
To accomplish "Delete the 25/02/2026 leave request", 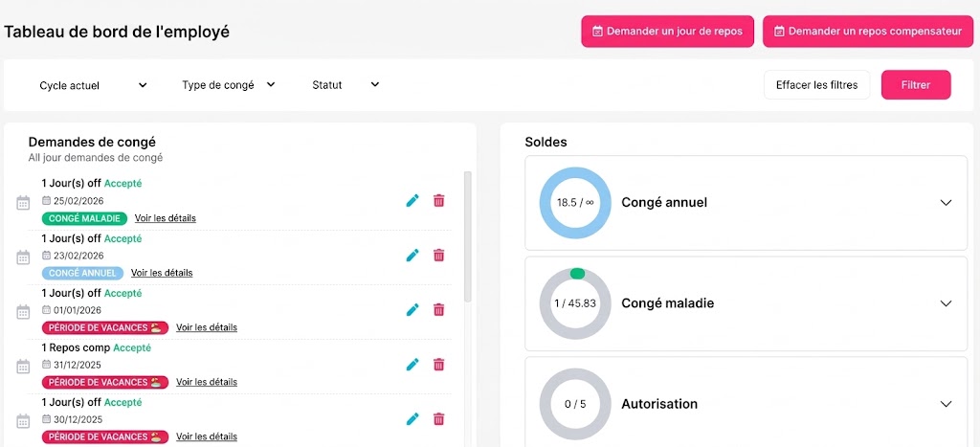I will [438, 201].
